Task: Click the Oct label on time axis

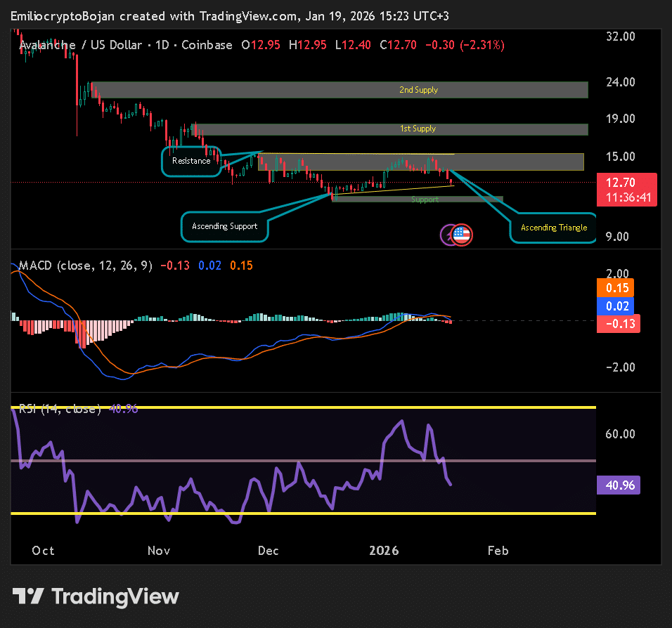Action: pyautogui.click(x=43, y=551)
